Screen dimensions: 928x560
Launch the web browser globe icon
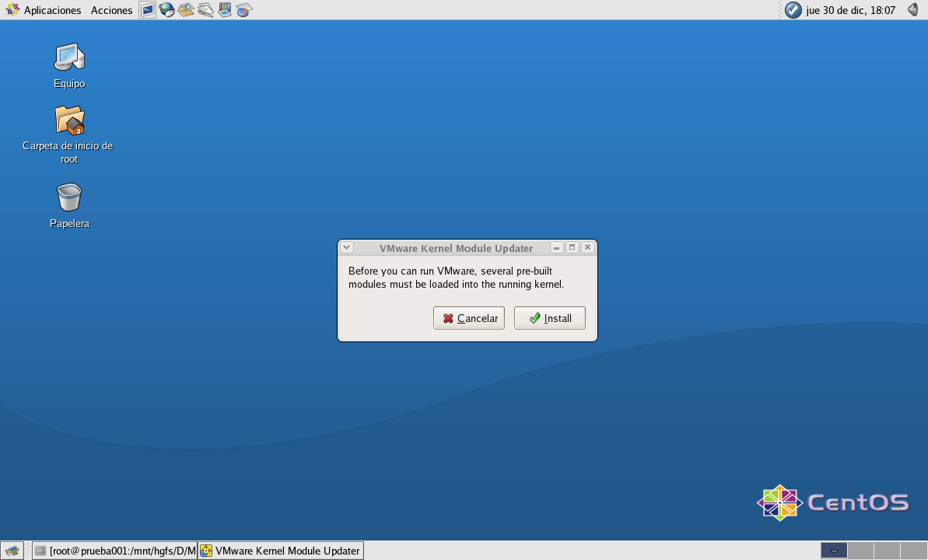point(167,10)
